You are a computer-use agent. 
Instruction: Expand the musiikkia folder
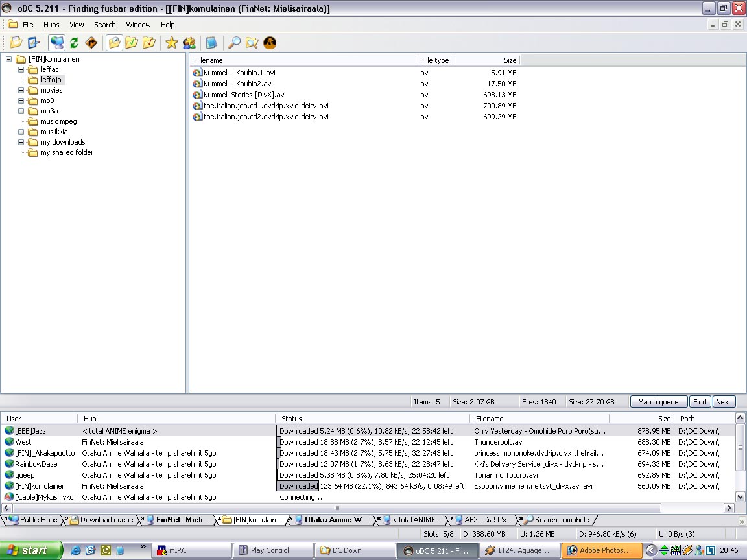pyautogui.click(x=21, y=132)
